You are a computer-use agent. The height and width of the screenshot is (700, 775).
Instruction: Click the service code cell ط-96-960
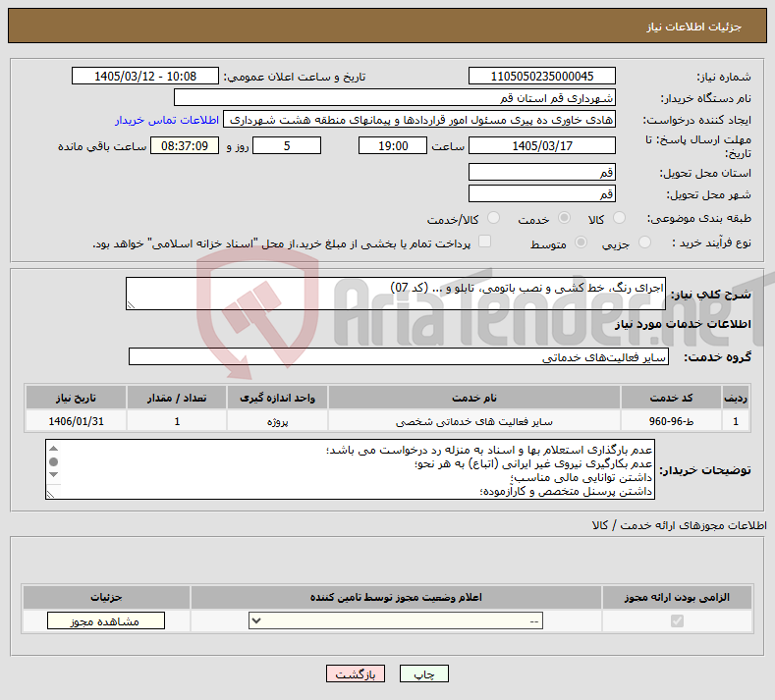click(671, 421)
